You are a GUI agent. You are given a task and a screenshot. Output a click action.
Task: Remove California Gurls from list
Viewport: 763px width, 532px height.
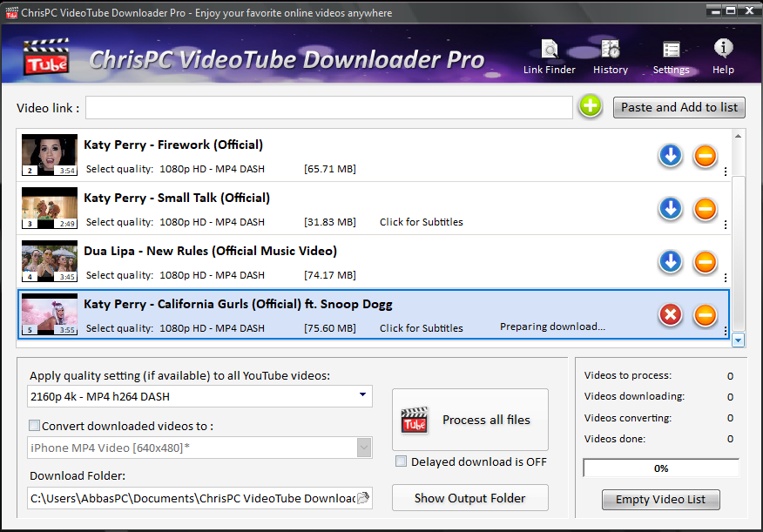click(x=706, y=314)
